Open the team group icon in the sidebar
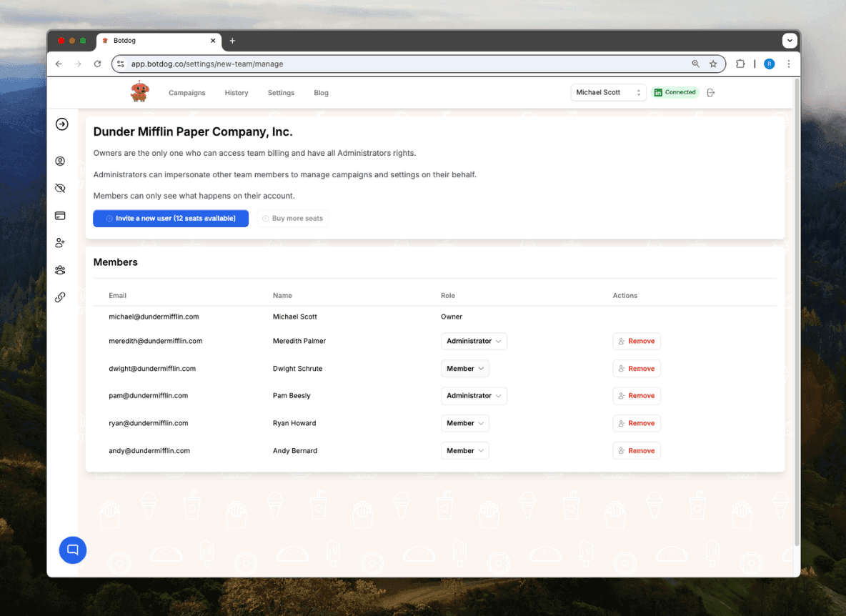The height and width of the screenshot is (616, 846). (61, 269)
